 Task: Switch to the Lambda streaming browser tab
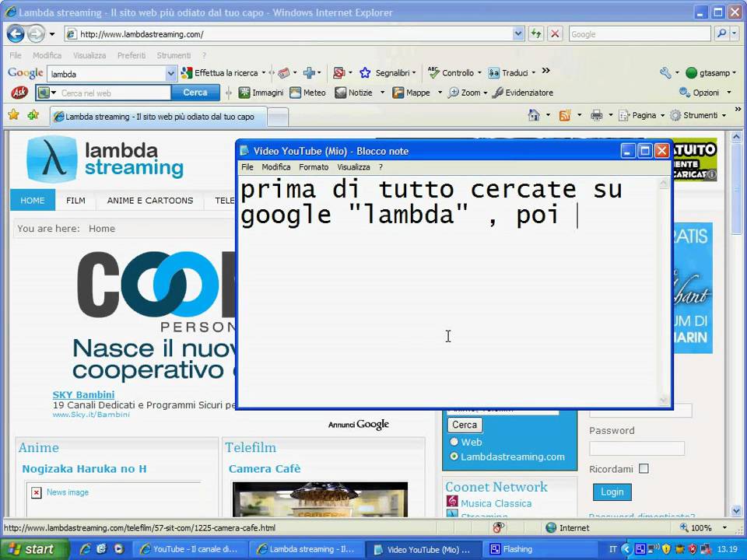158,117
